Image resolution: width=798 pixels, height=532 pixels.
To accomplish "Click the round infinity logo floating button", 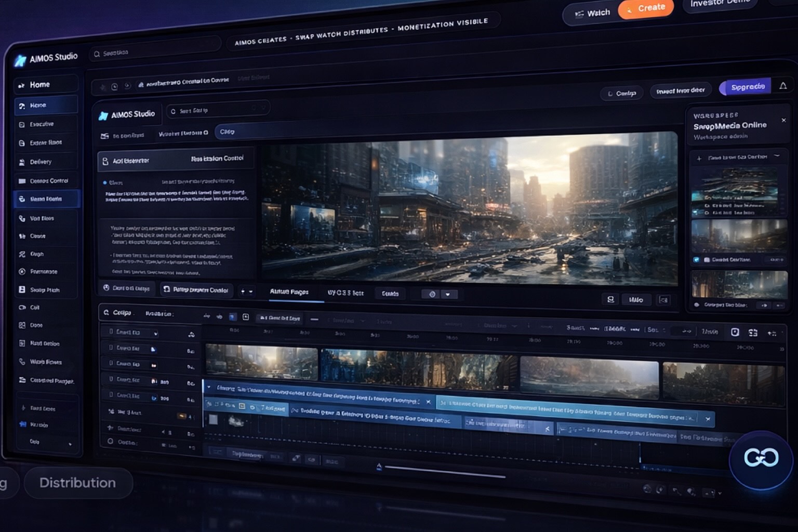I will 761,458.
